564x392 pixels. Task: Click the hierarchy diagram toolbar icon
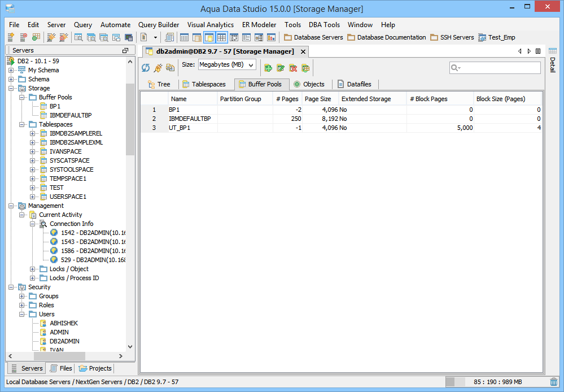pos(259,37)
